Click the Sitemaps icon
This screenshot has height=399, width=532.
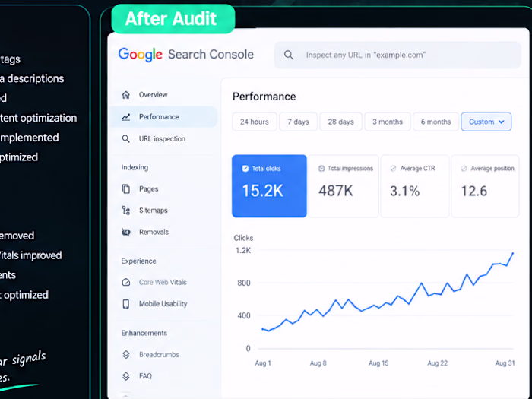[x=126, y=211]
